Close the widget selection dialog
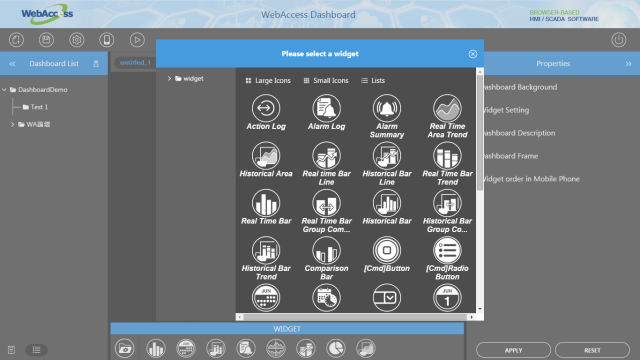640x360 pixels. (x=473, y=54)
